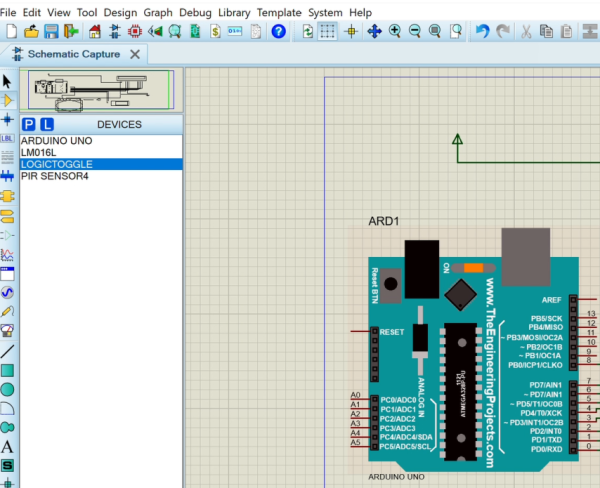The image size is (600, 488).
Task: Open the Template menu
Action: pyautogui.click(x=279, y=13)
